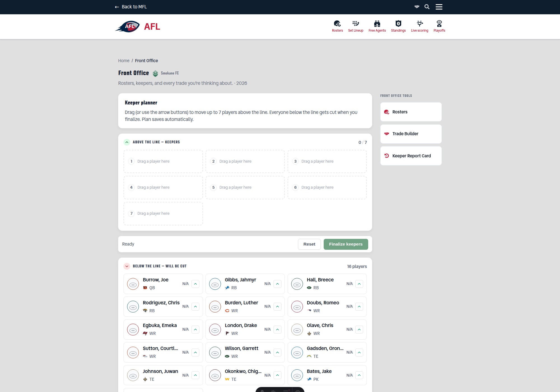Click keeper slot 1 drop area

[x=163, y=162]
